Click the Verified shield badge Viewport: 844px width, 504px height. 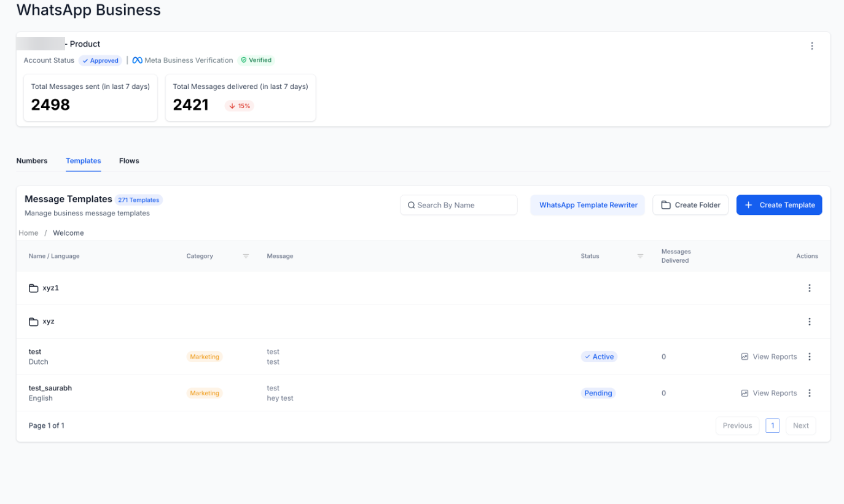click(x=256, y=60)
